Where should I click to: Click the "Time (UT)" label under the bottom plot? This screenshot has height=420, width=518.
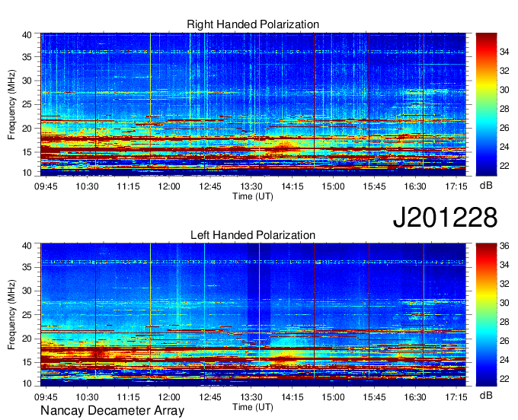[x=253, y=407]
